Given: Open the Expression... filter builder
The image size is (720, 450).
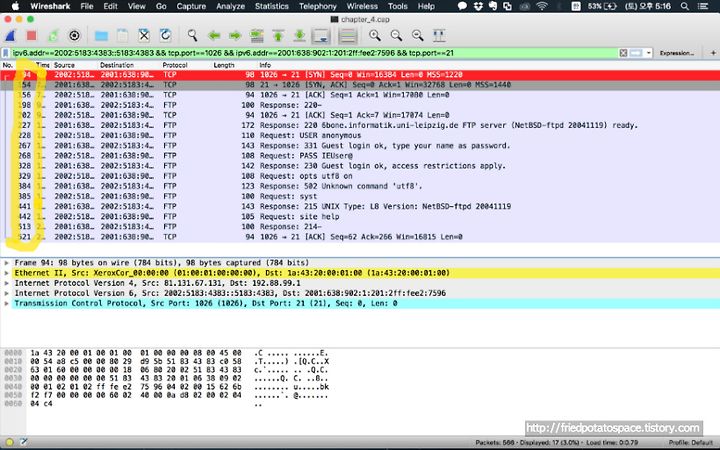Looking at the screenshot, I should (x=677, y=53).
